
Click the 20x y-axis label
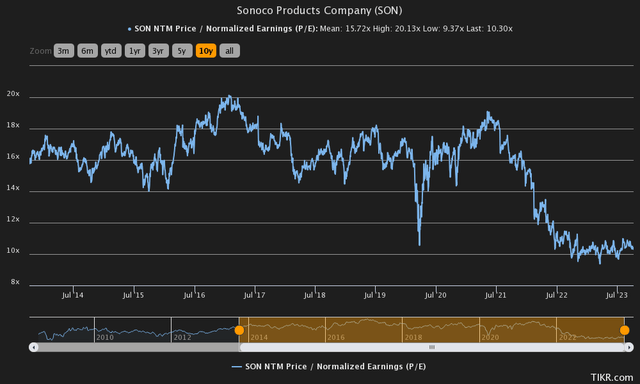[13, 93]
